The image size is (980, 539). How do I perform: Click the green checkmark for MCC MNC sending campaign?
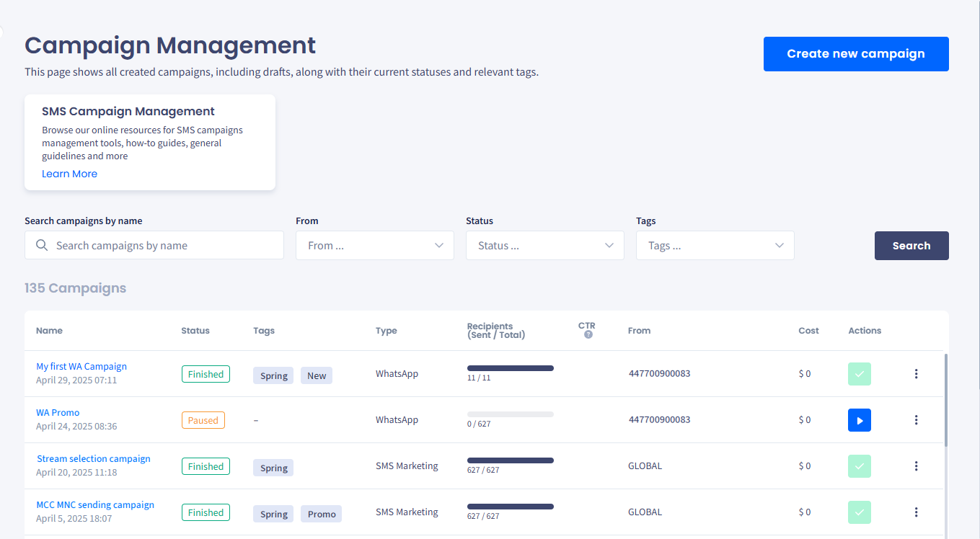(x=860, y=512)
